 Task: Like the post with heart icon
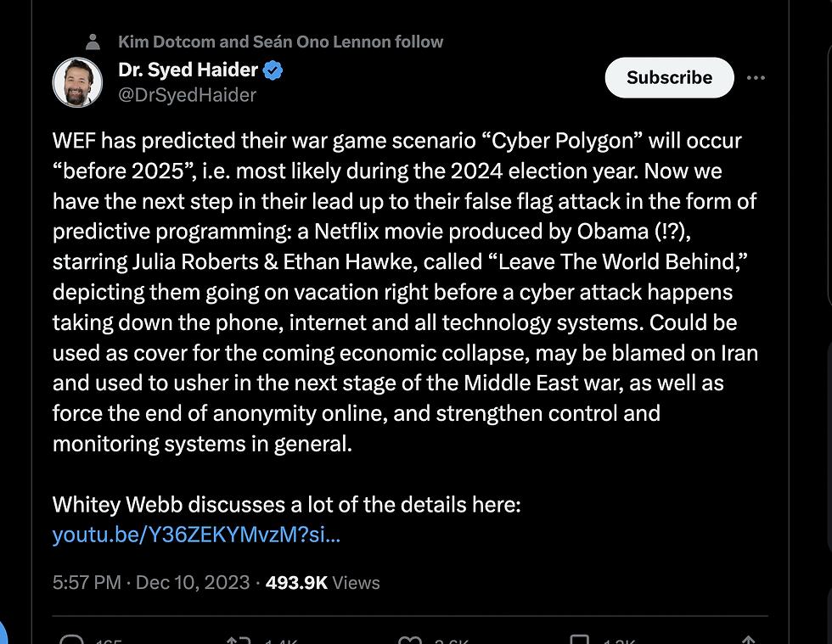click(x=411, y=639)
